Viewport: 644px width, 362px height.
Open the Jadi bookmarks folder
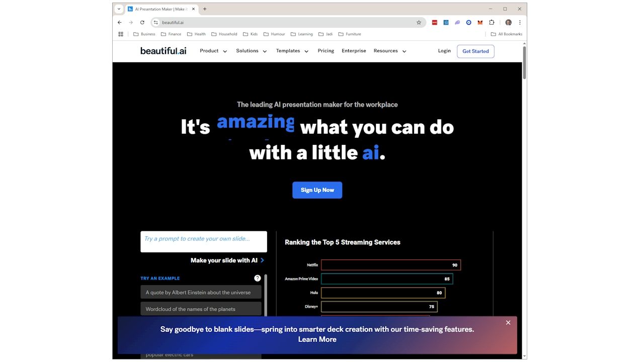[x=326, y=34]
